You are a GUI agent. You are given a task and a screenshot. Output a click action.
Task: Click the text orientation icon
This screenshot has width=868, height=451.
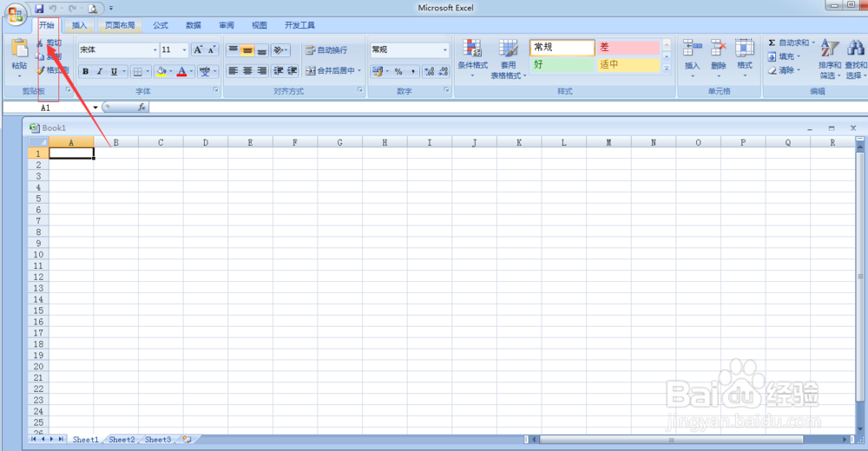click(x=279, y=49)
